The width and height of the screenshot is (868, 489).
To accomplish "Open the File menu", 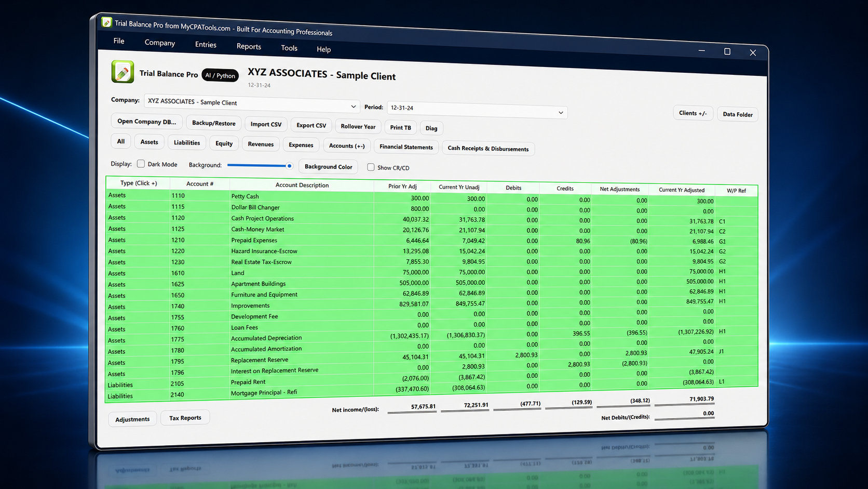I will click(119, 41).
